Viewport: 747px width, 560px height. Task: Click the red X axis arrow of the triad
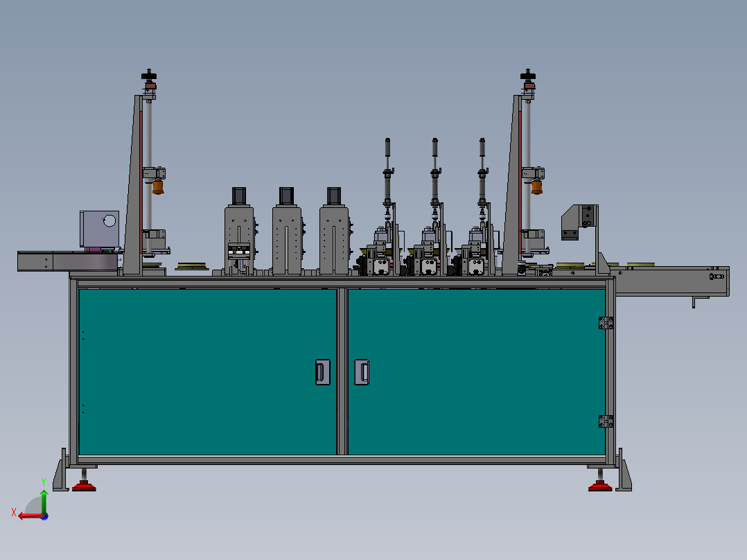click(30, 516)
